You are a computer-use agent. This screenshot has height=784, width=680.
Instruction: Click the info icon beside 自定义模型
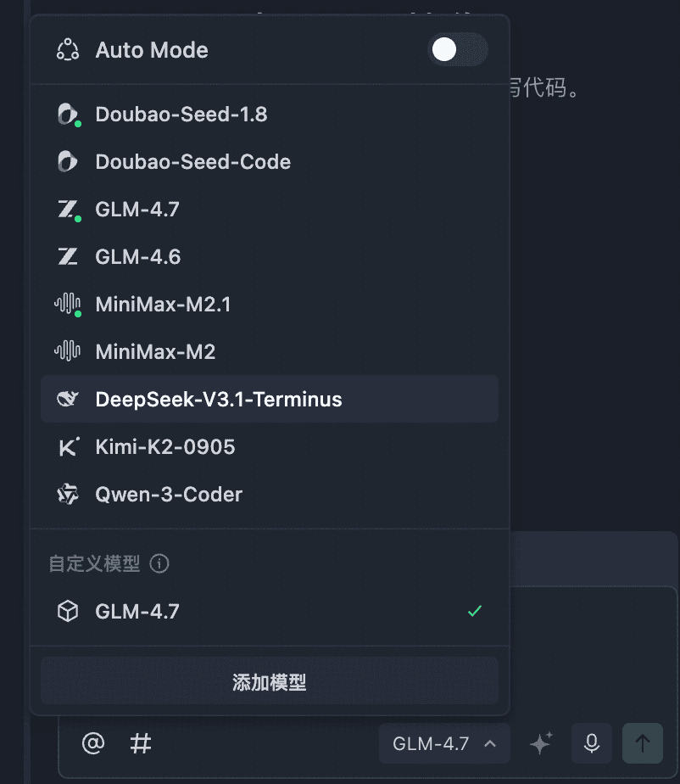coord(159,563)
